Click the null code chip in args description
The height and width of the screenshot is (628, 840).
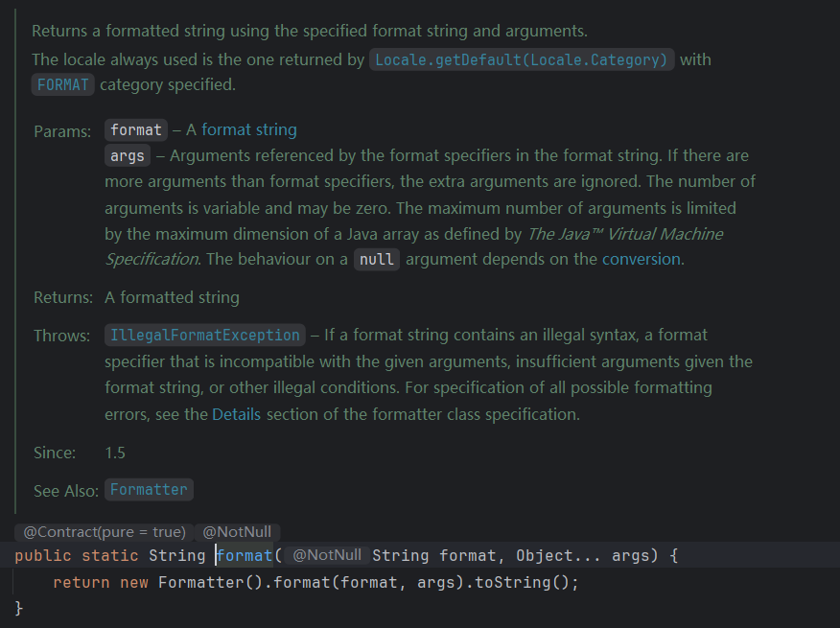click(x=376, y=259)
